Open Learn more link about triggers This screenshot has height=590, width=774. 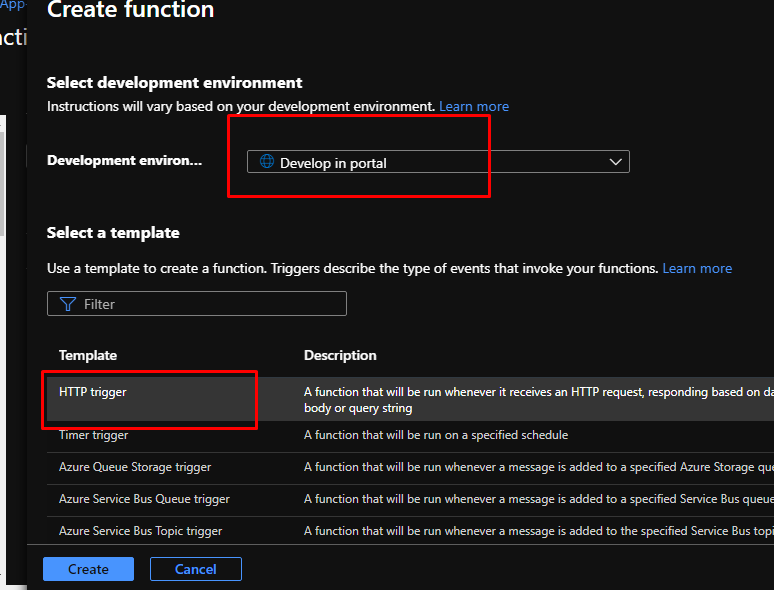tap(697, 268)
